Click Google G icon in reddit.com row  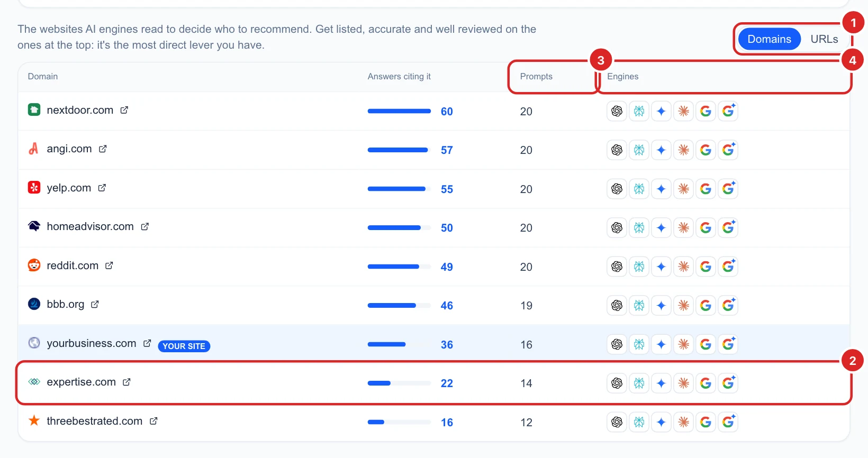point(706,267)
